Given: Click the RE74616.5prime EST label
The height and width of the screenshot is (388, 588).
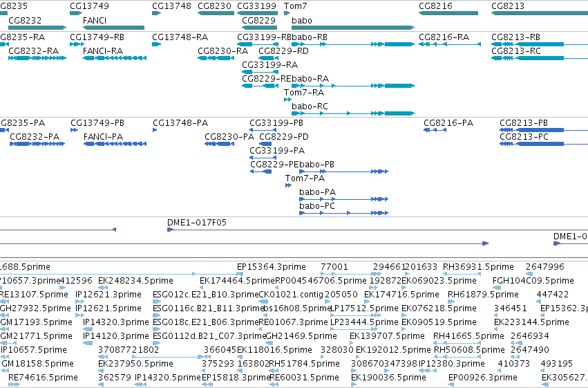Looking at the screenshot, I should [43, 378].
